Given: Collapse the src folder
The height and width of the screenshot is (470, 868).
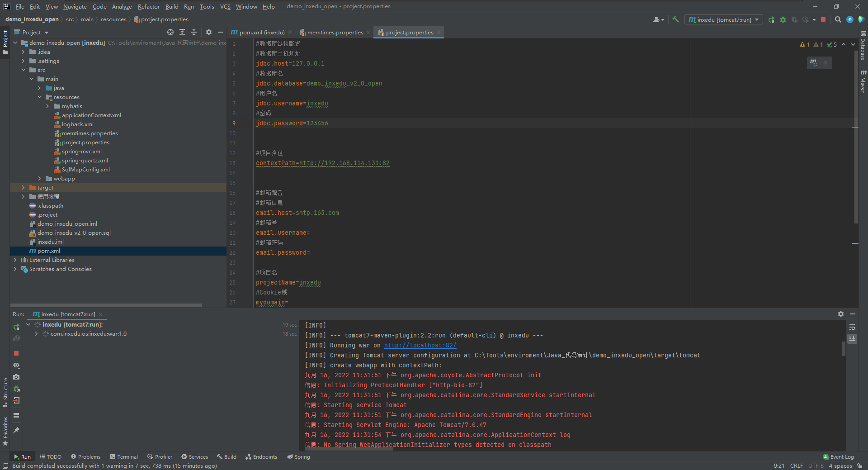Looking at the screenshot, I should pos(23,70).
